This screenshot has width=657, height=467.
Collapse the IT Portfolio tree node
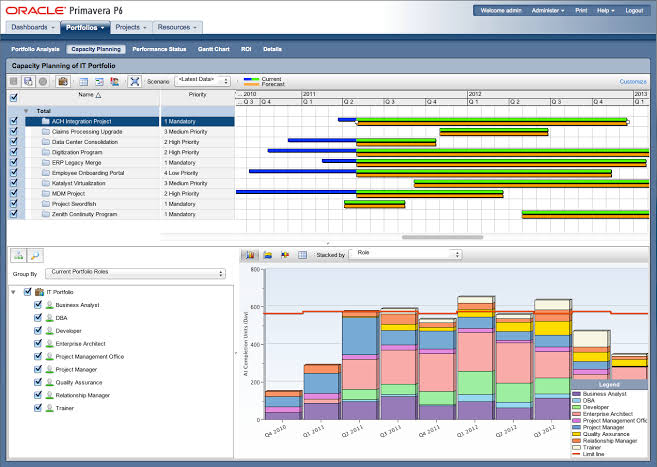tap(13, 292)
